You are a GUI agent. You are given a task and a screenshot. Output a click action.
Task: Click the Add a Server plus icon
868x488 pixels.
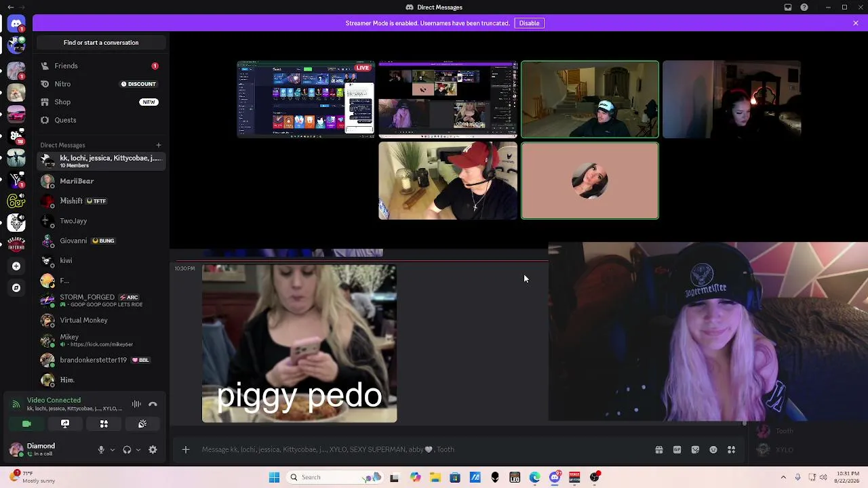[16, 266]
